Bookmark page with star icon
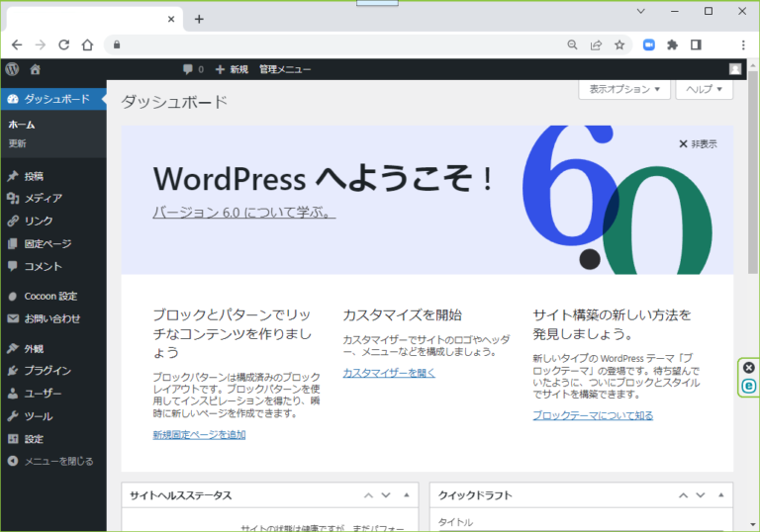The height and width of the screenshot is (532, 760). (619, 45)
